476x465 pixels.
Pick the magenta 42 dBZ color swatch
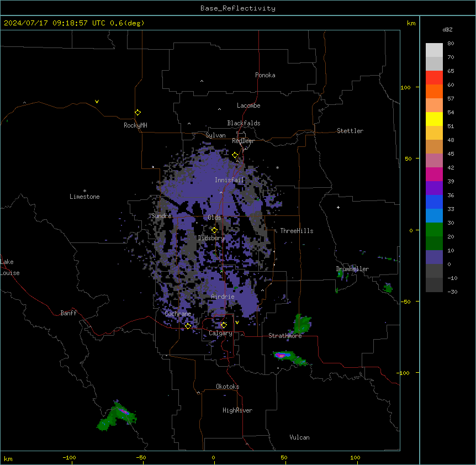(434, 174)
